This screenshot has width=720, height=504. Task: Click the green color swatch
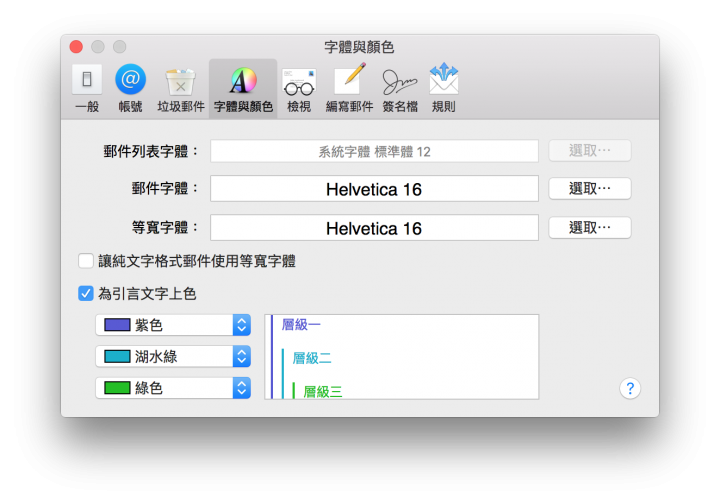pyautogui.click(x=117, y=388)
